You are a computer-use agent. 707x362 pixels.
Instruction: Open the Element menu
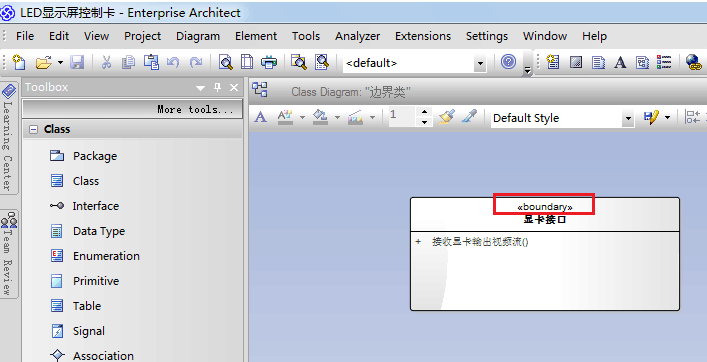[x=256, y=36]
